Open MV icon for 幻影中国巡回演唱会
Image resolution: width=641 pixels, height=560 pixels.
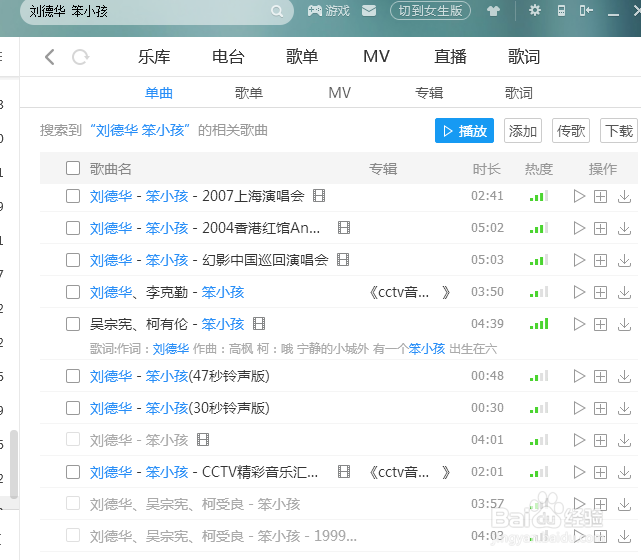(x=343, y=260)
